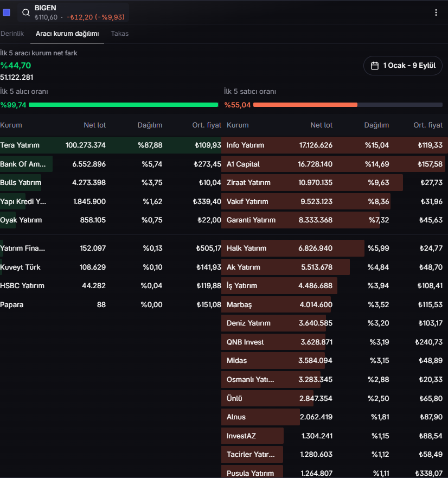Click the seller Ort. fiyat column header
The height and width of the screenshot is (478, 448).
pyautogui.click(x=428, y=125)
